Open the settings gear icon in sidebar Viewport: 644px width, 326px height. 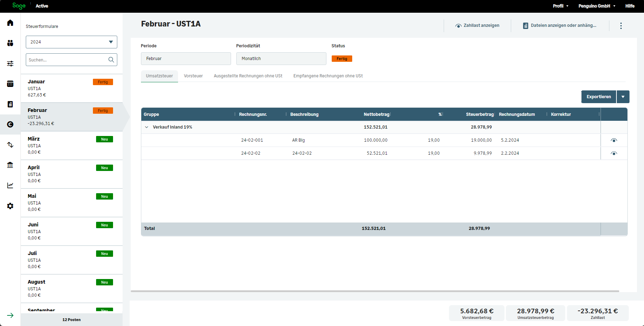click(10, 206)
